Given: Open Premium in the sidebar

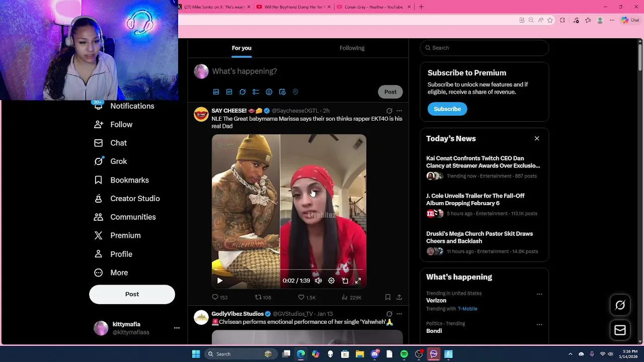Looking at the screenshot, I should coord(117,235).
